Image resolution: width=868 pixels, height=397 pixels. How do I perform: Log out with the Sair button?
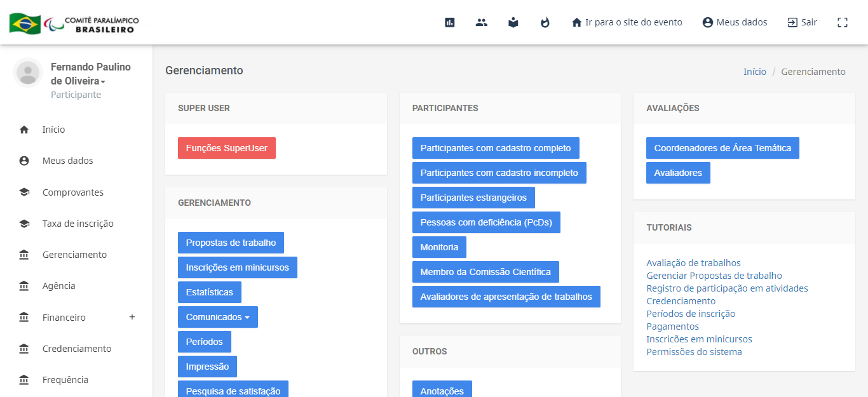(x=802, y=22)
